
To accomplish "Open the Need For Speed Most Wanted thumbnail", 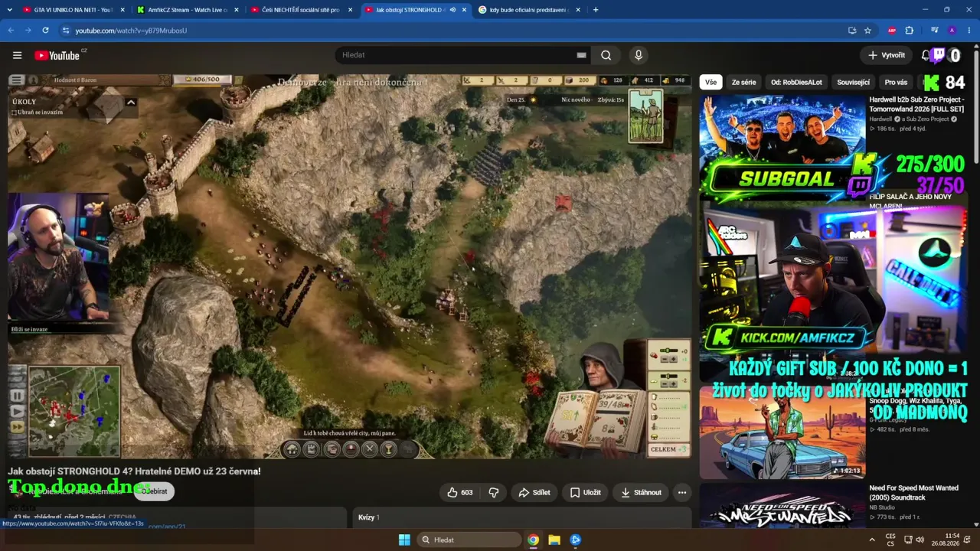I will coord(782,505).
